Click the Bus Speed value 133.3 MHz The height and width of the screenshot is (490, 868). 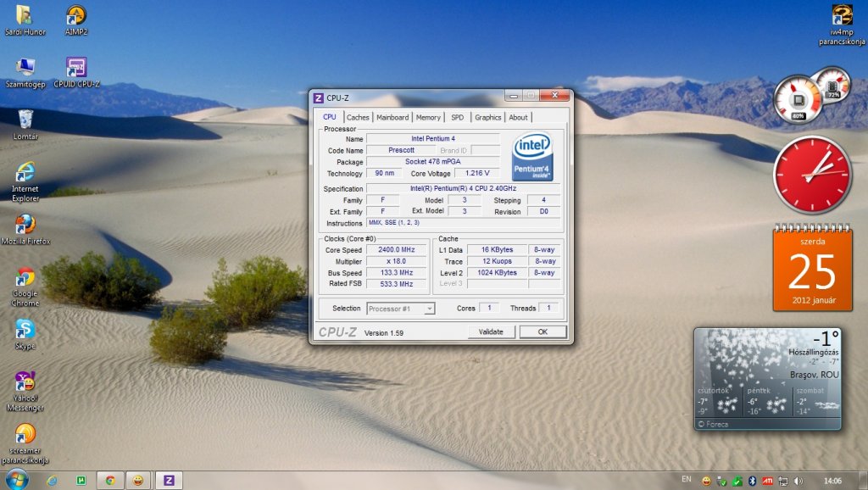coord(397,272)
